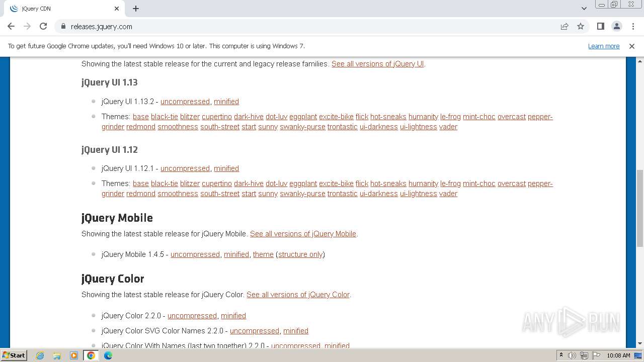Open black-tie theme for jQuery UI 1.13

coord(165,117)
